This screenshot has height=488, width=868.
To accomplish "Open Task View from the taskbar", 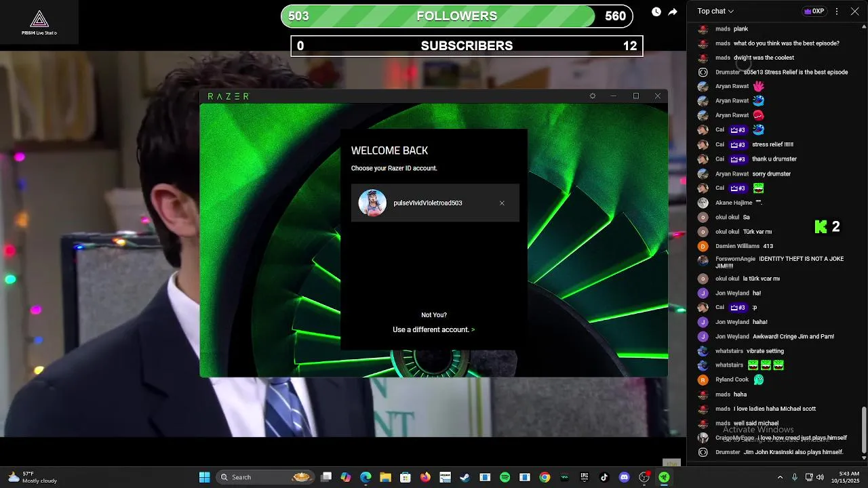I will [x=326, y=477].
